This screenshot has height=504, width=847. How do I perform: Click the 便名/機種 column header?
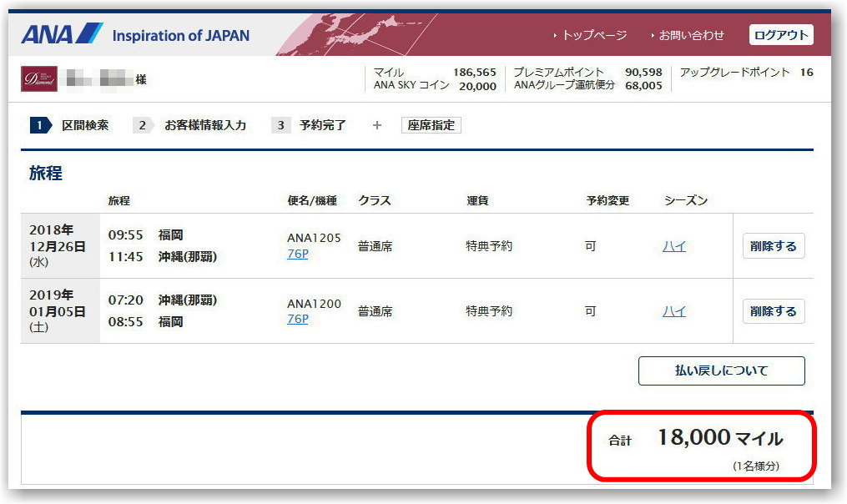pyautogui.click(x=312, y=201)
